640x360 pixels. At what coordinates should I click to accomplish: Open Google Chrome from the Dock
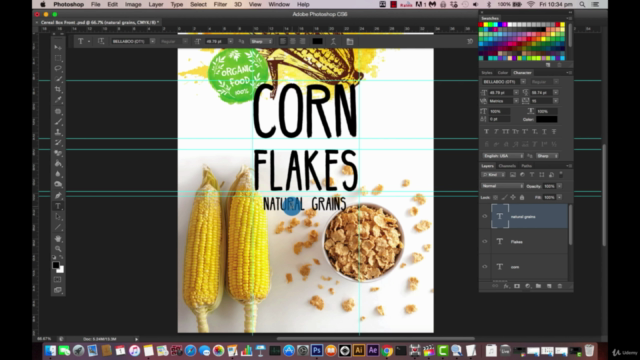pos(387,350)
